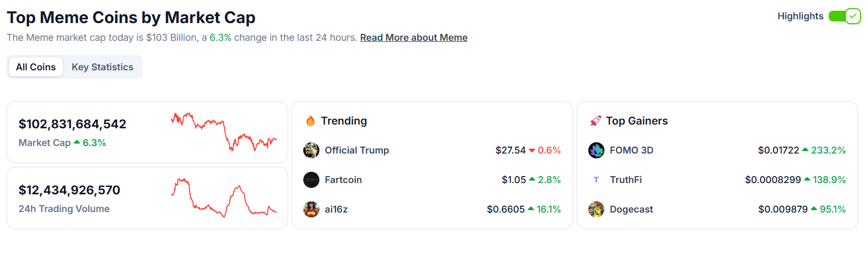Open the Read More about Meme link
This screenshot has height=255, width=868.
click(x=414, y=38)
